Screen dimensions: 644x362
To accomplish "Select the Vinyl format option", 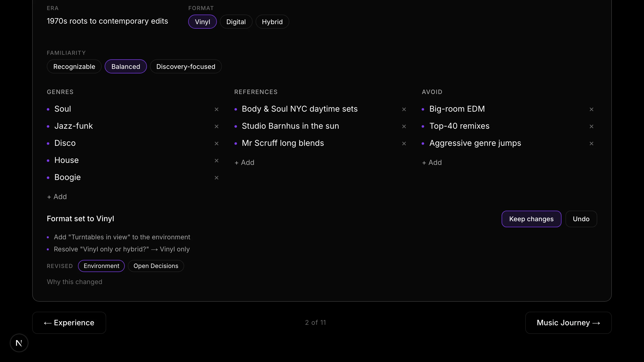I will [x=203, y=22].
